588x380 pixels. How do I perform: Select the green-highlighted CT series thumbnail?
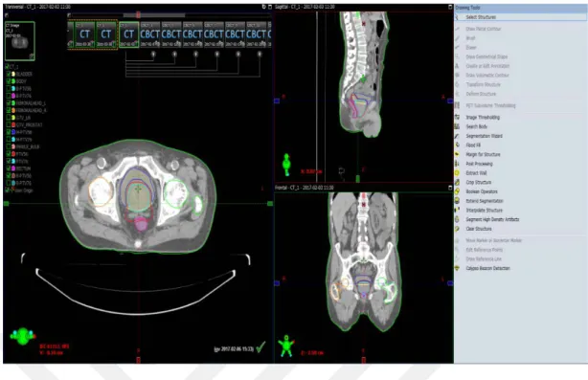tap(128, 34)
